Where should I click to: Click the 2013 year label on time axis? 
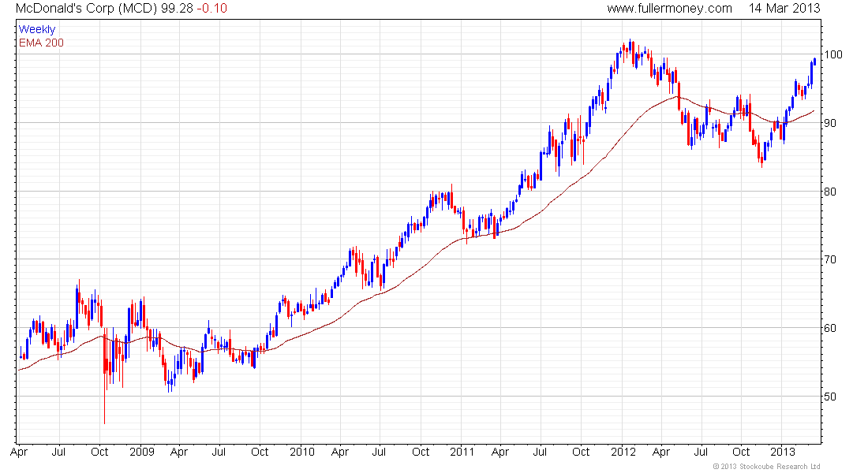784,452
